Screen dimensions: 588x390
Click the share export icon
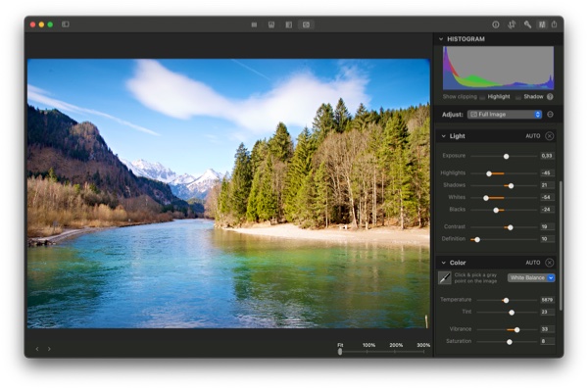[555, 24]
